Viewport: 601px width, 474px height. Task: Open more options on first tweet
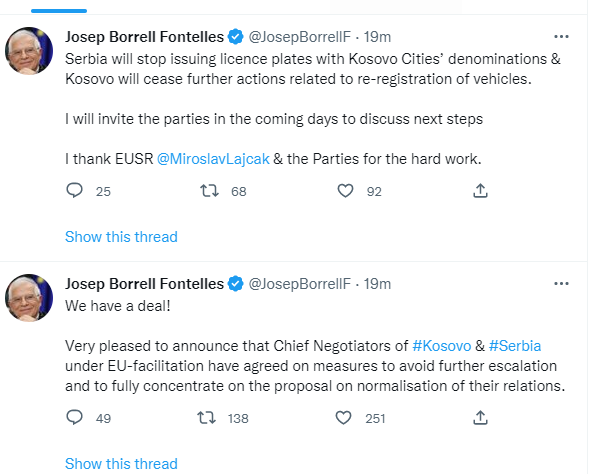561,37
